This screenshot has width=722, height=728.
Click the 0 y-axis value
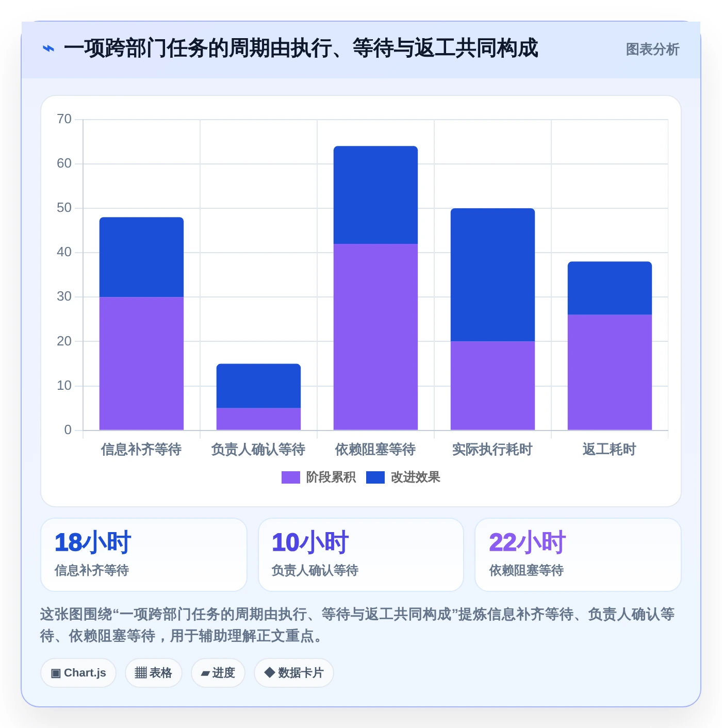click(x=68, y=430)
